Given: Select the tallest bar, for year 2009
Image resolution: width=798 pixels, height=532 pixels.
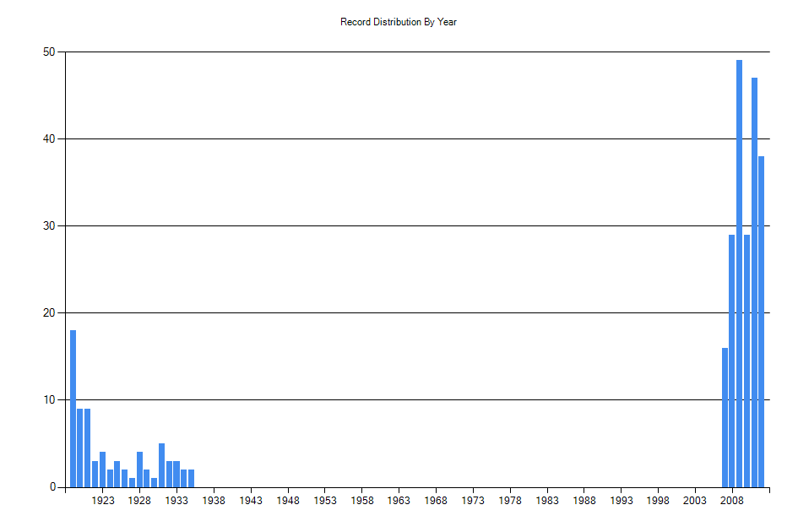Looking at the screenshot, I should click(x=739, y=274).
